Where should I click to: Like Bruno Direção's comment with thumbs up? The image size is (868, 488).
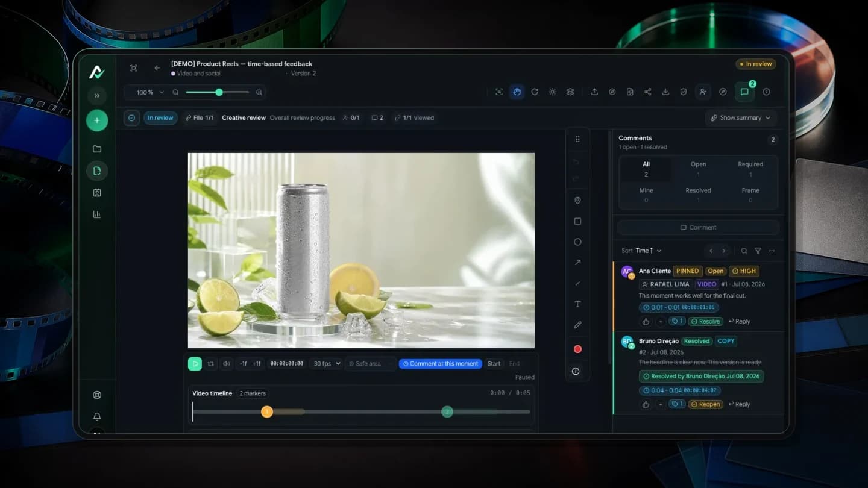[646, 404]
